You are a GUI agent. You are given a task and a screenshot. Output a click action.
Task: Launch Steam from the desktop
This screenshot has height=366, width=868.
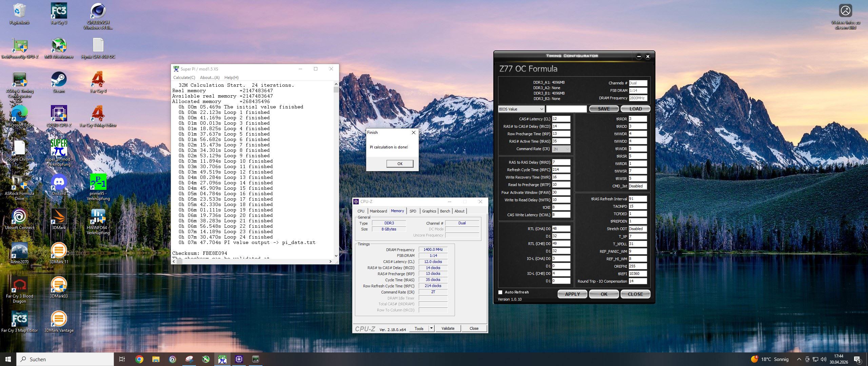[59, 82]
